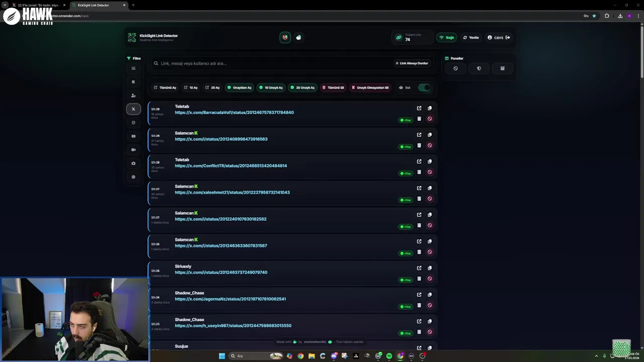
Task: Open the archive panel icon
Action: (502, 68)
